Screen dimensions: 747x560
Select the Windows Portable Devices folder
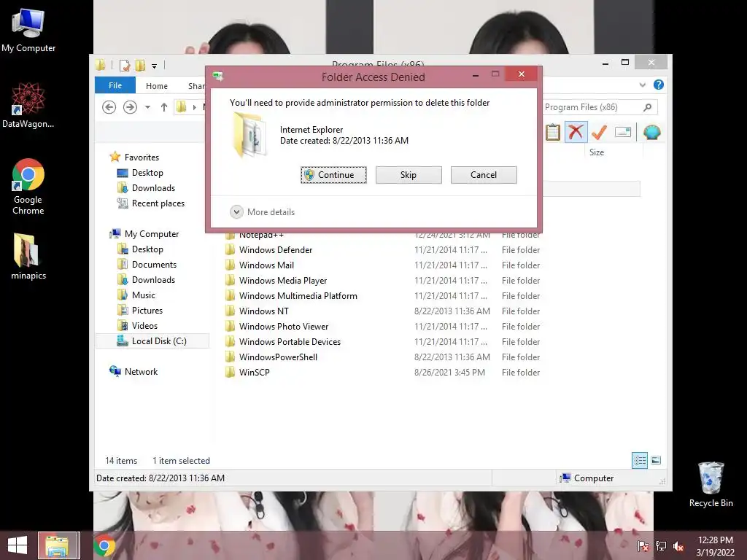pos(290,342)
